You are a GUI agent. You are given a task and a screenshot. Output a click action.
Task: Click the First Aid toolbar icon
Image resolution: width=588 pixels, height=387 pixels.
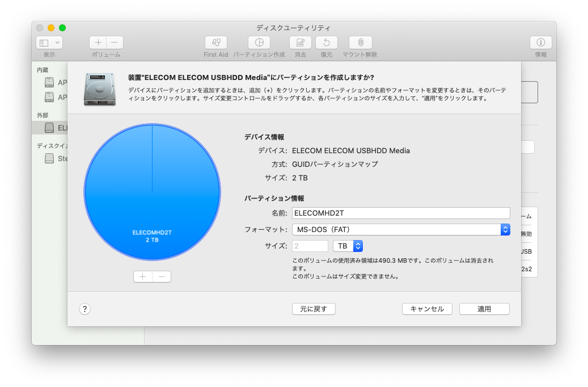tap(215, 43)
